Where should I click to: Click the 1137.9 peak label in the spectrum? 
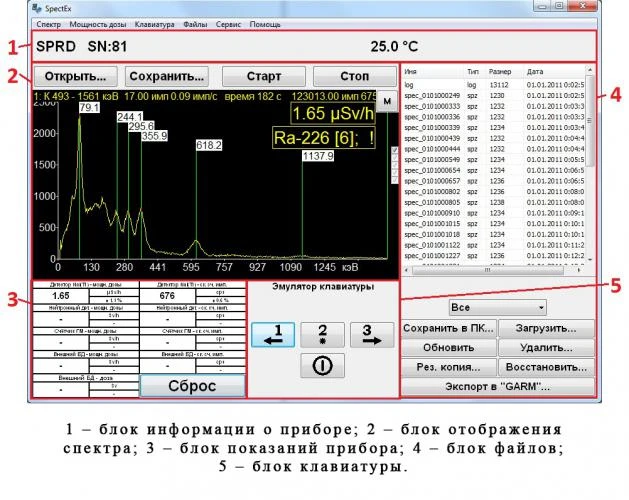pos(318,156)
